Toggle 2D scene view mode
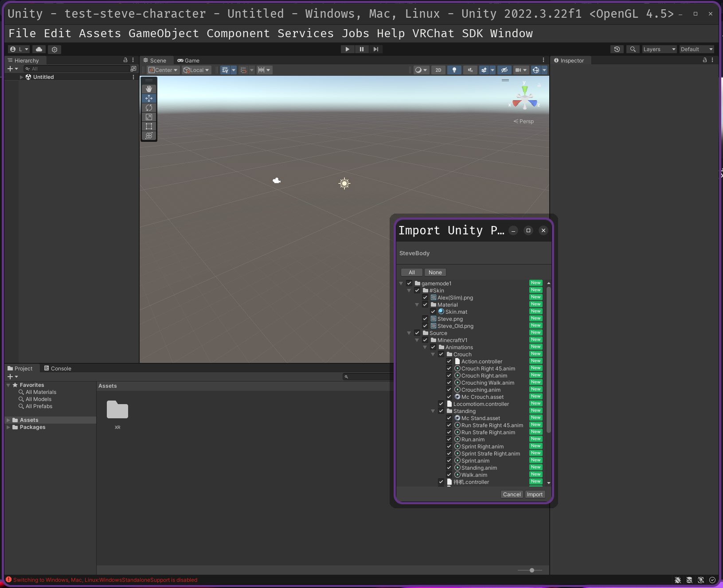This screenshot has height=588, width=723. click(438, 70)
